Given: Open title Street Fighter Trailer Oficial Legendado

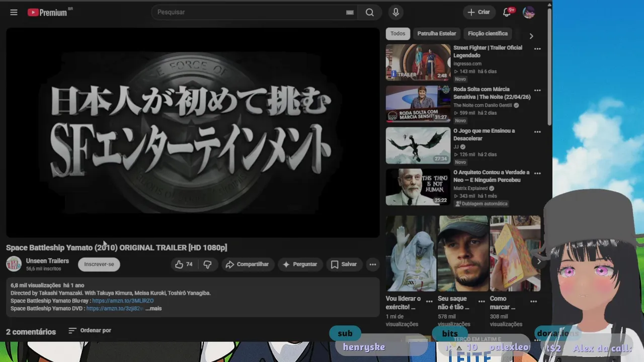Looking at the screenshot, I should point(488,51).
